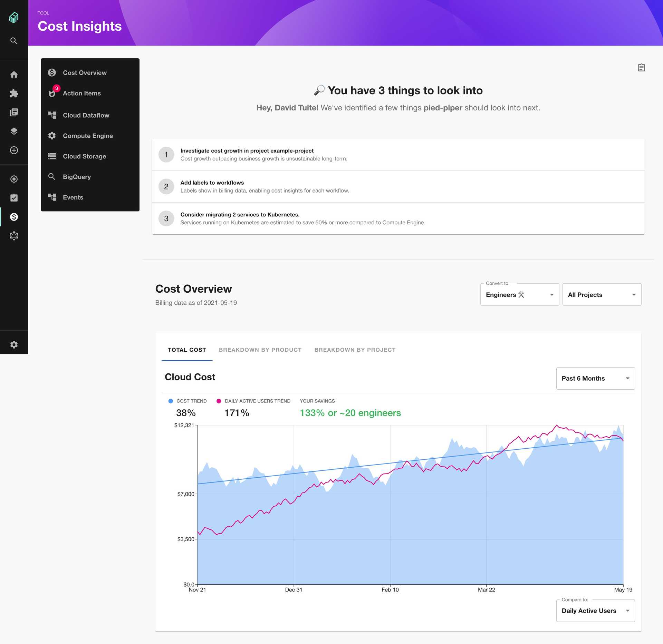Jump to BigQuery section
The image size is (663, 644).
90,177
